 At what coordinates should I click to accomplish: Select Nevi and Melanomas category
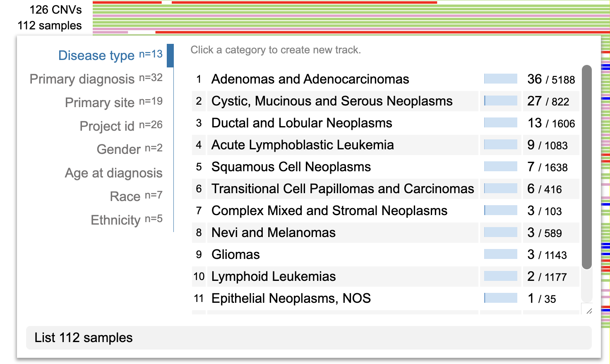pos(273,232)
